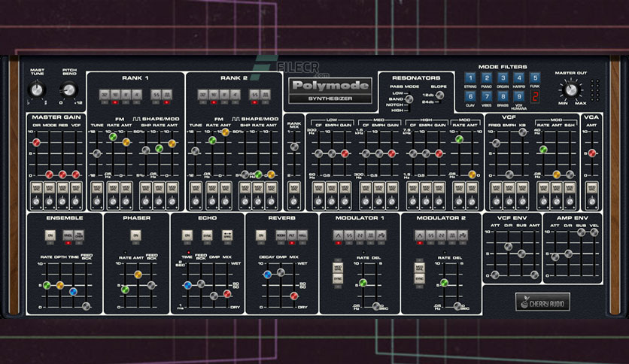
Task: Click the Polymode Synthesizer logo
Action: tap(330, 91)
